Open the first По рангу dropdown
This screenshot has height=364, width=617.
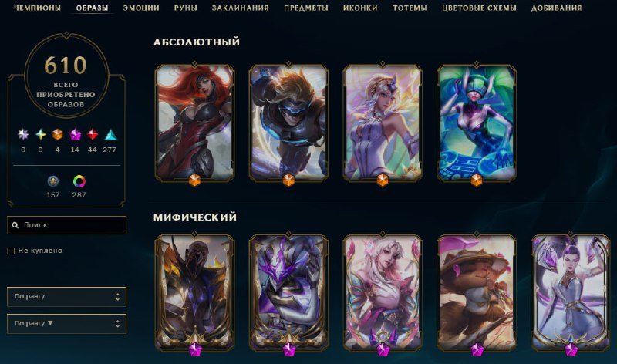click(66, 297)
